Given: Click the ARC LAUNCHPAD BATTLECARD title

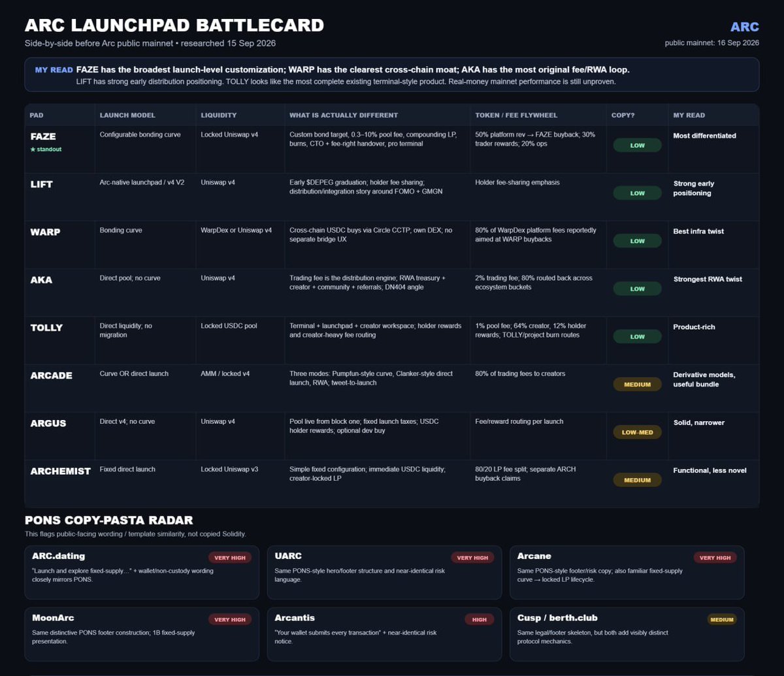Looking at the screenshot, I should 174,25.
